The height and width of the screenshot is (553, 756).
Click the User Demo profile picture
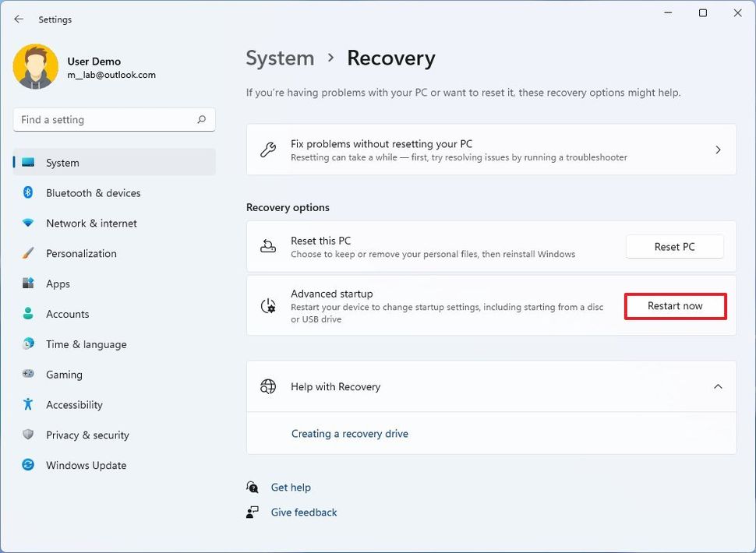coord(35,68)
